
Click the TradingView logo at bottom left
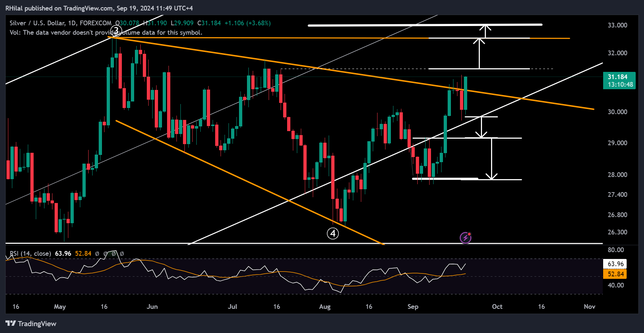pyautogui.click(x=31, y=324)
